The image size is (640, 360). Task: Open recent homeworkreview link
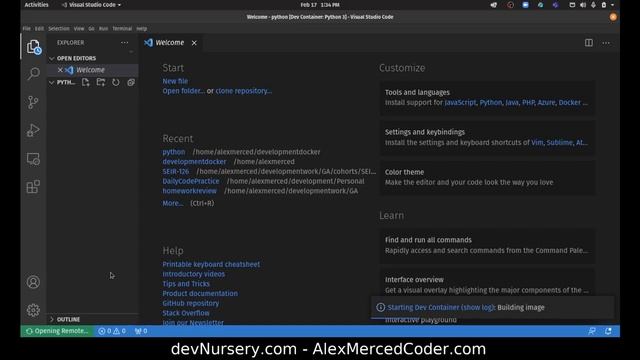(189, 191)
